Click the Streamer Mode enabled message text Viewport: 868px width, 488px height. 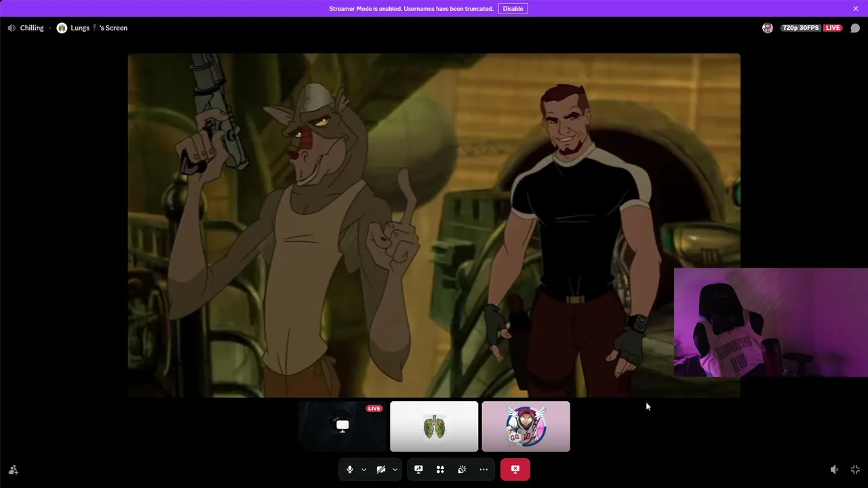tap(411, 9)
